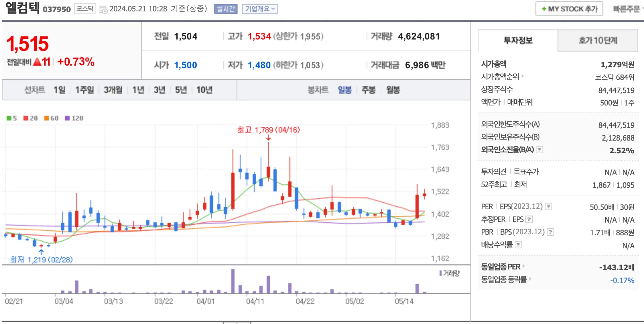Click the 코스닥 684위 rank value

pos(615,77)
